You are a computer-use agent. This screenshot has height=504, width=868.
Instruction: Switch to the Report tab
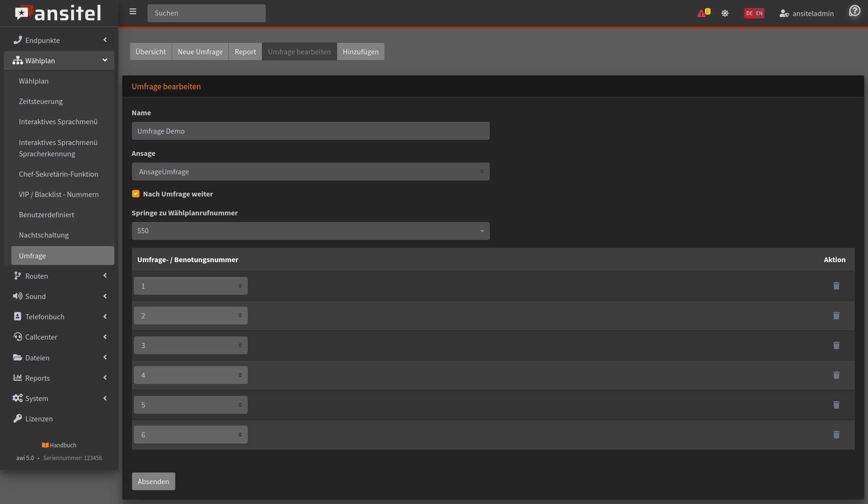coord(245,51)
